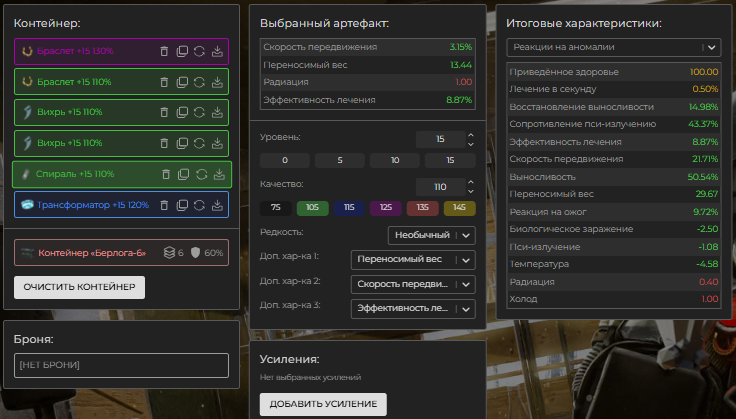Select the Трансформатор +15 120% row

coord(122,205)
